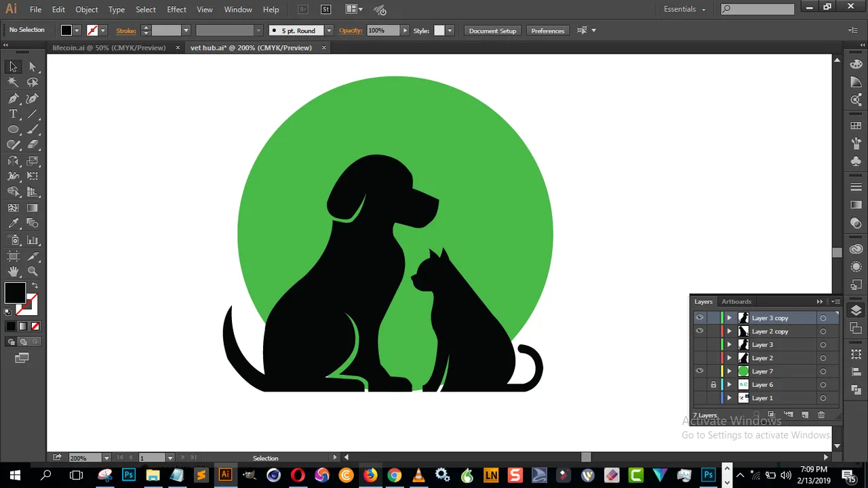Select the Direct Selection tool
The height and width of the screenshot is (488, 868).
click(x=33, y=66)
